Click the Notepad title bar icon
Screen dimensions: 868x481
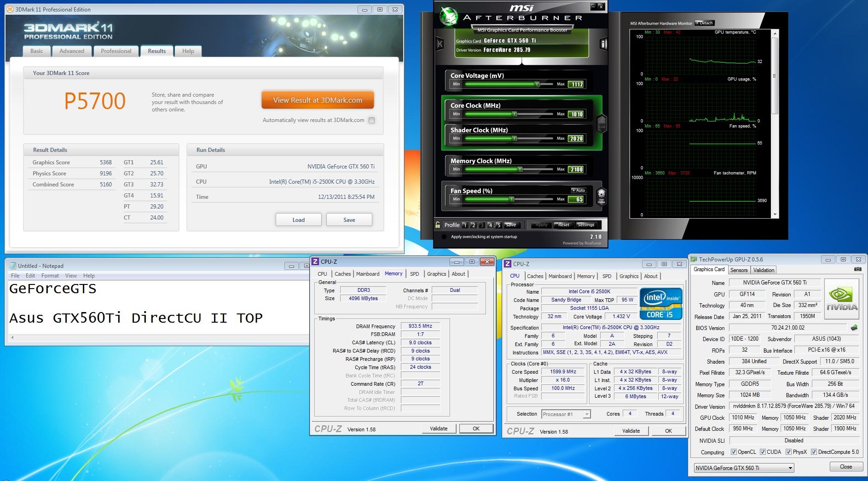coord(12,266)
